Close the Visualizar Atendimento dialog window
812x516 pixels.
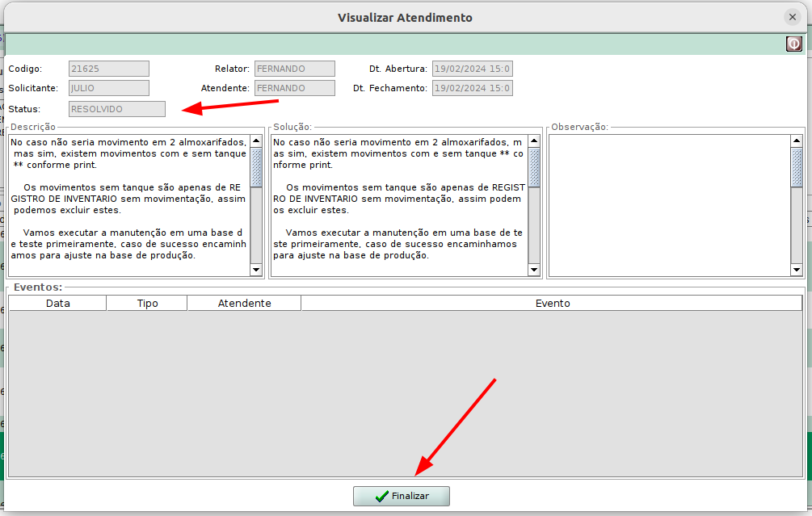click(x=793, y=17)
